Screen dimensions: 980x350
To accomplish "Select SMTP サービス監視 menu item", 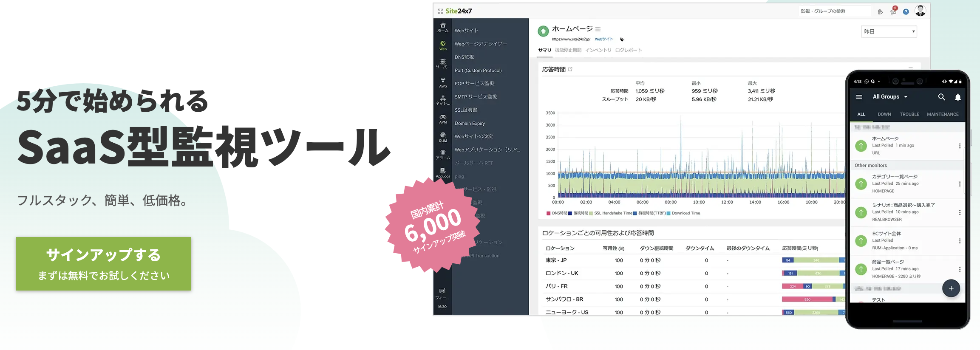I will [x=476, y=96].
